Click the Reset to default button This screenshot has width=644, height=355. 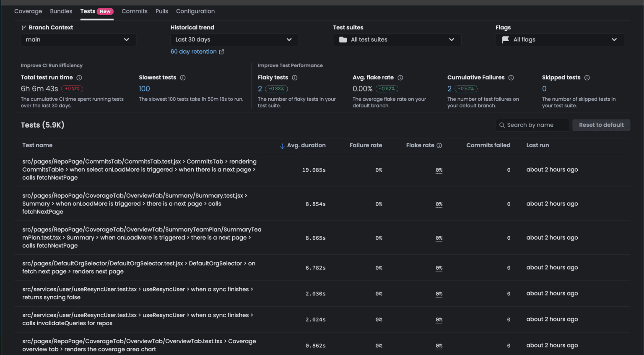[601, 125]
